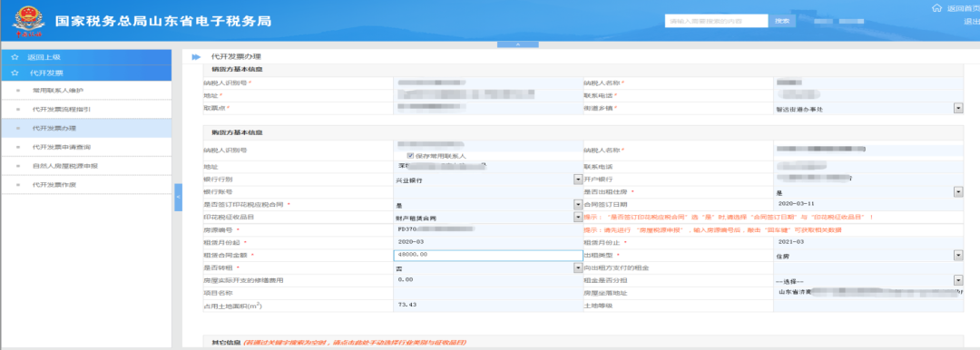The image size is (980, 350).
Task: Open 代开发票流程指引 menu item
Action: [85, 110]
